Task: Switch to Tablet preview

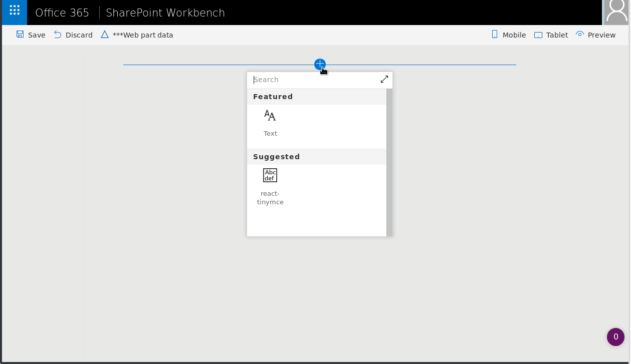Action: tap(551, 35)
